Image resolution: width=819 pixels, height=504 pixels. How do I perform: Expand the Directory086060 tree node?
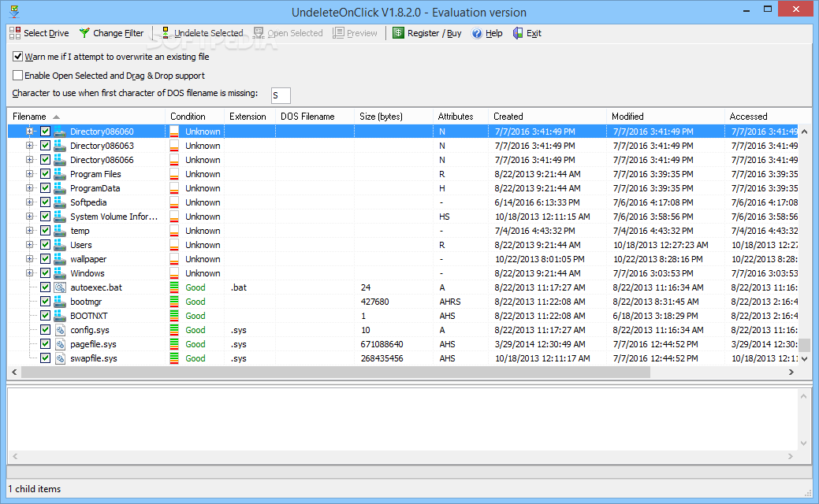point(30,132)
